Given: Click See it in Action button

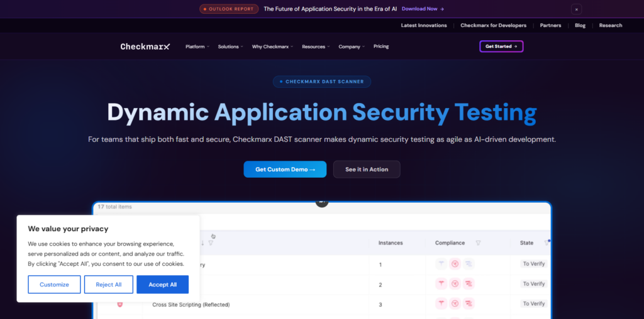Looking at the screenshot, I should tap(367, 170).
